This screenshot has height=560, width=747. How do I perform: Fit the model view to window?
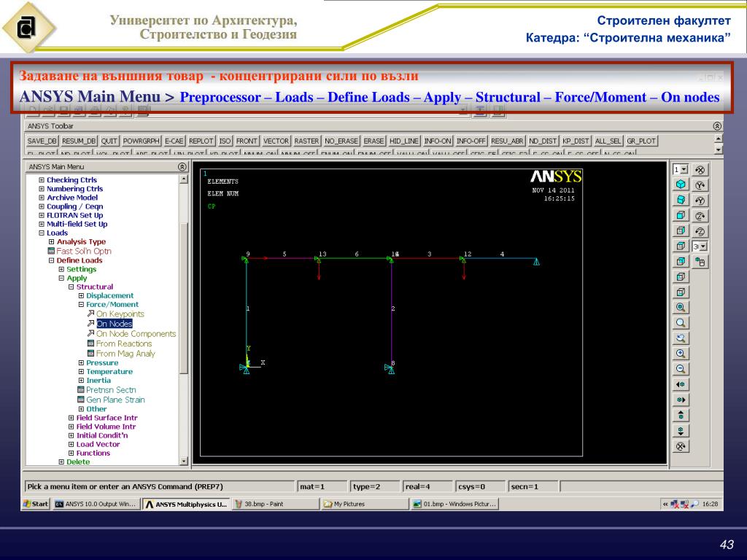(x=681, y=307)
